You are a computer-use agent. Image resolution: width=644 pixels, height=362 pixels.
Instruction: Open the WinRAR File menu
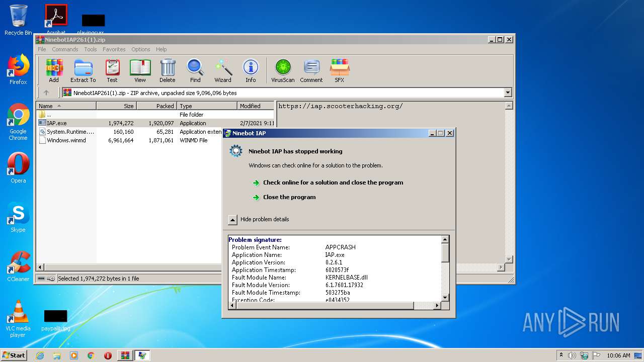tap(42, 49)
